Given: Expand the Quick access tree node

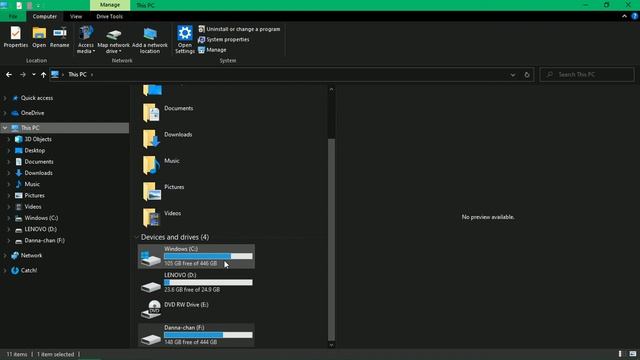Looking at the screenshot, I should tap(5, 98).
